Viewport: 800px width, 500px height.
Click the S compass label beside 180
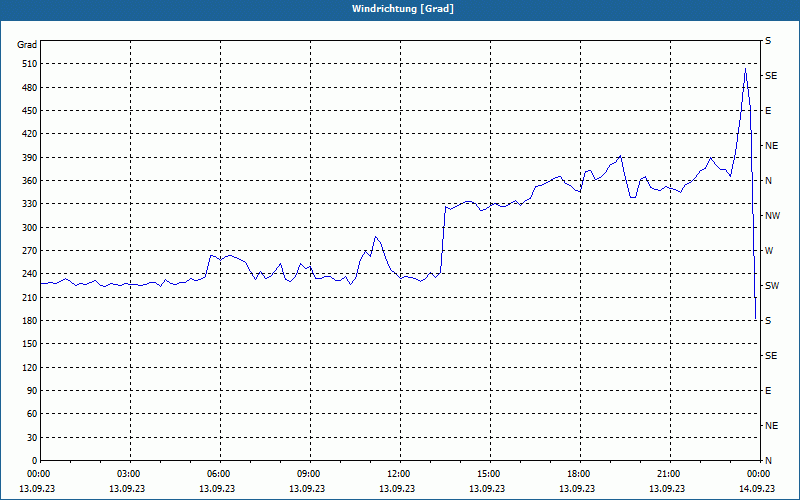pos(768,321)
